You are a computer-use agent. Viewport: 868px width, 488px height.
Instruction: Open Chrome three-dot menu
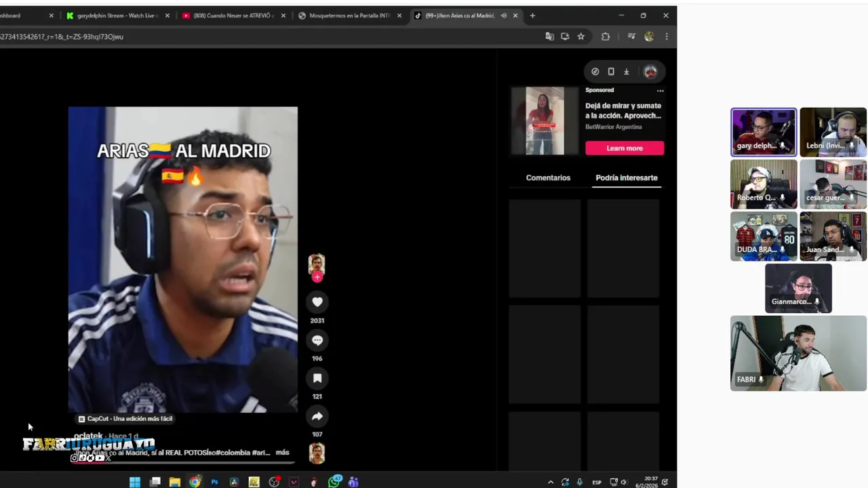[x=667, y=37]
